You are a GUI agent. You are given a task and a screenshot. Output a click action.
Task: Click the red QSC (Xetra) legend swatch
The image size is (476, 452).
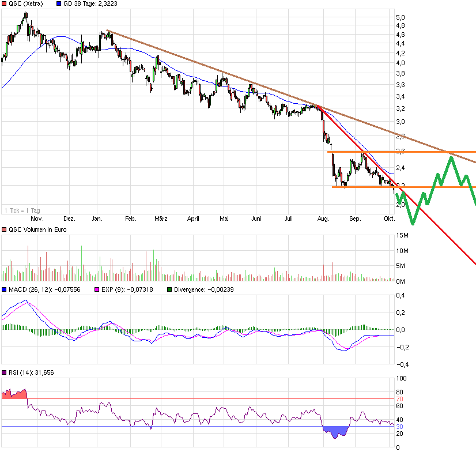point(4,3)
